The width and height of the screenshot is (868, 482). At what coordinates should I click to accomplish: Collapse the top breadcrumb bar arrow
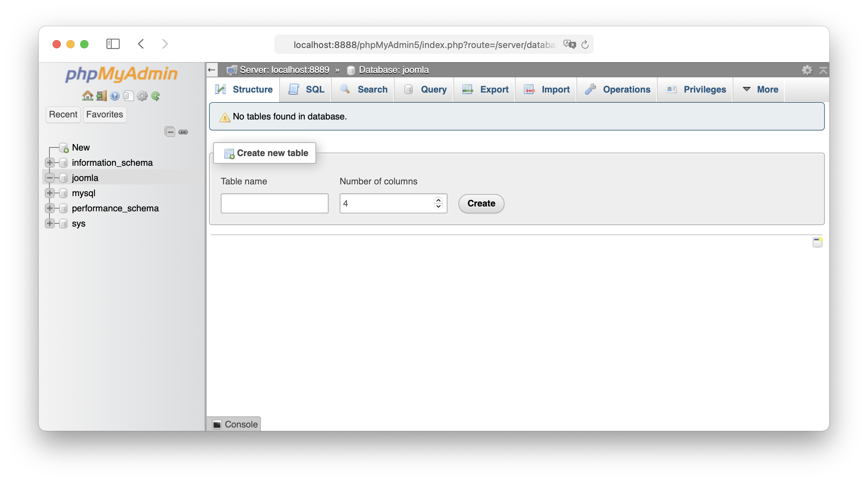pyautogui.click(x=823, y=70)
